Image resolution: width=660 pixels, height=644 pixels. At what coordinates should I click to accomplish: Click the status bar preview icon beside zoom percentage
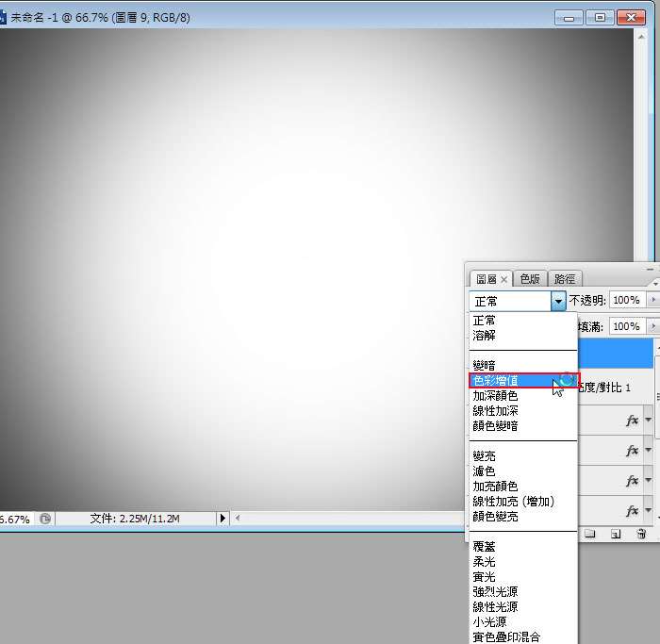(44, 519)
